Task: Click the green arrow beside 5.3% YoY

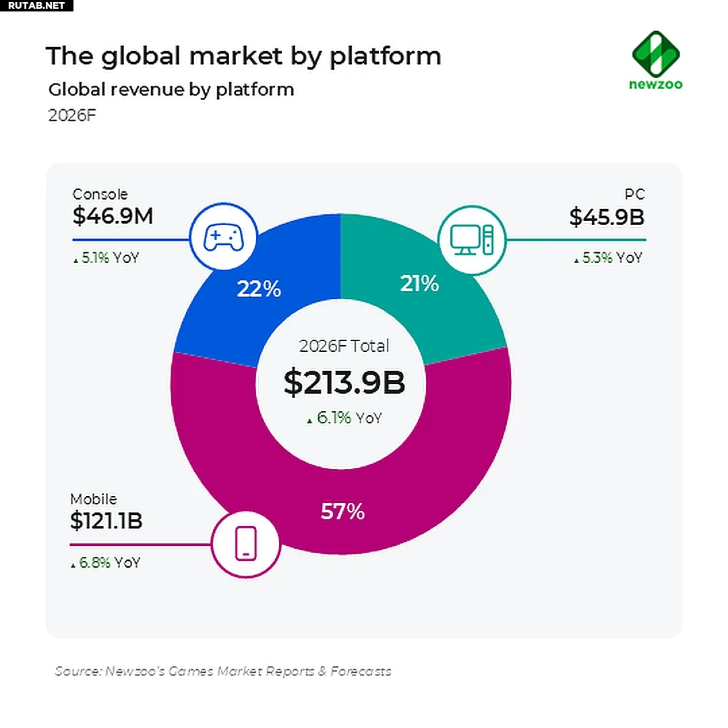Action: 576,261
